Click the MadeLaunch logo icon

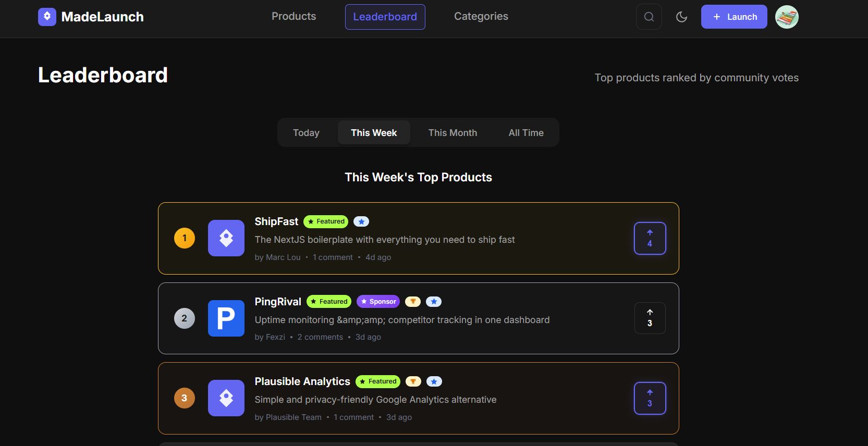(47, 17)
